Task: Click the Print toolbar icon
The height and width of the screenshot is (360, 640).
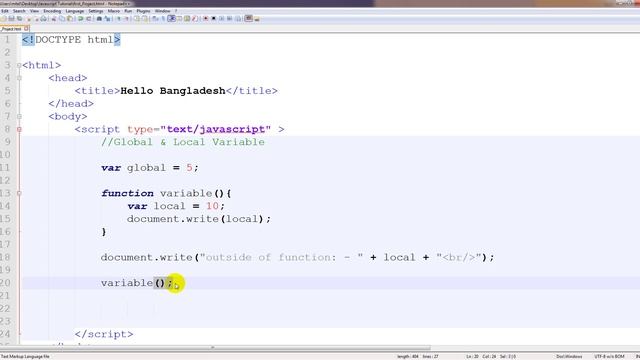Action: [x=44, y=18]
